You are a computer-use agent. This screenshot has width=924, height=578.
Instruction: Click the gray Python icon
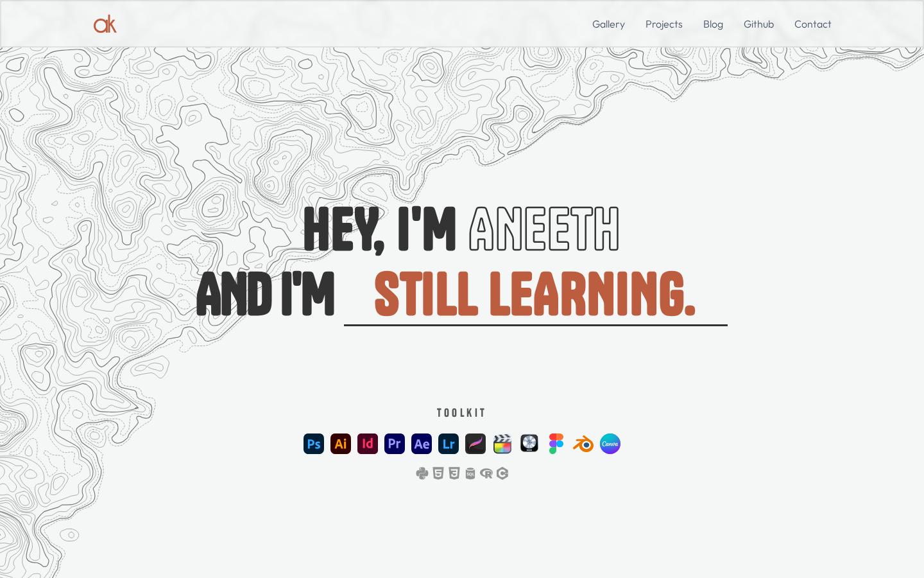point(422,473)
